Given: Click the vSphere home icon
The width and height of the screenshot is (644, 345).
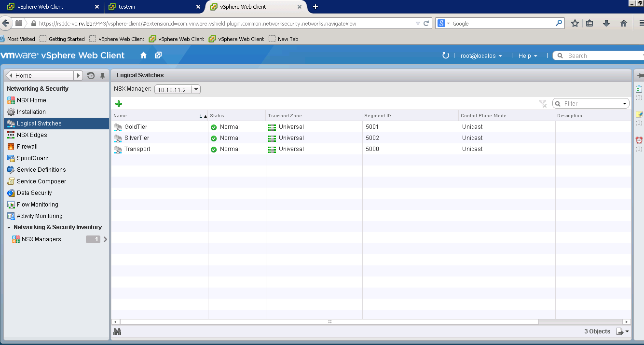Looking at the screenshot, I should 143,55.
